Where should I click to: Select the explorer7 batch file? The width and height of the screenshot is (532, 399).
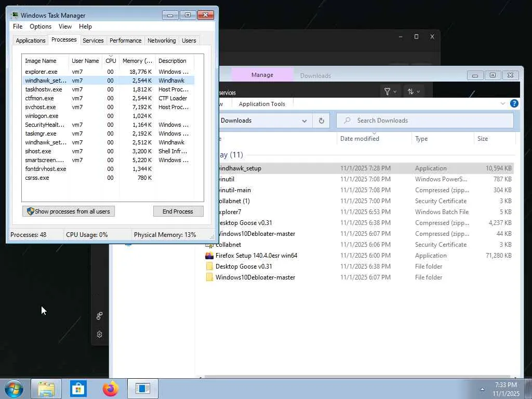point(366,212)
